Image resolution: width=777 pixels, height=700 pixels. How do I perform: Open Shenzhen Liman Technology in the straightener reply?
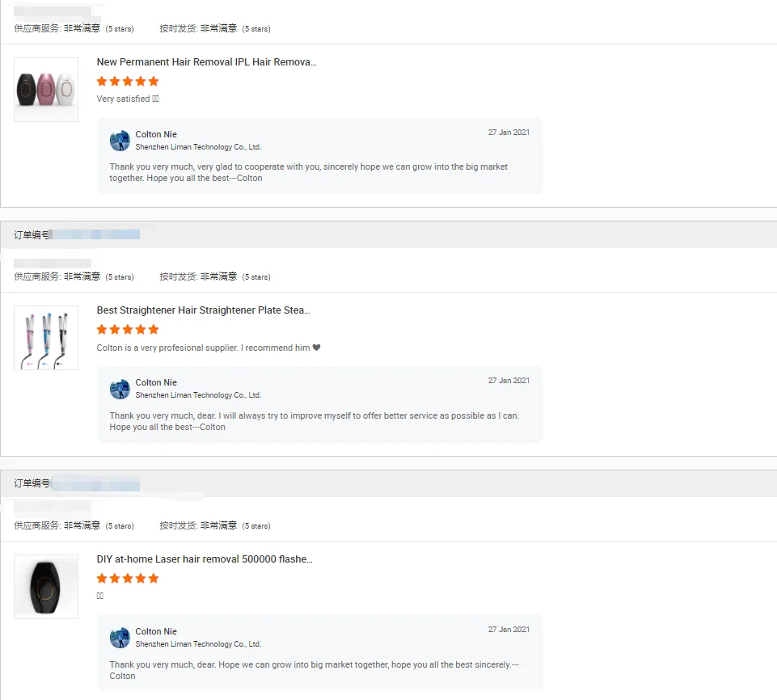pos(198,395)
